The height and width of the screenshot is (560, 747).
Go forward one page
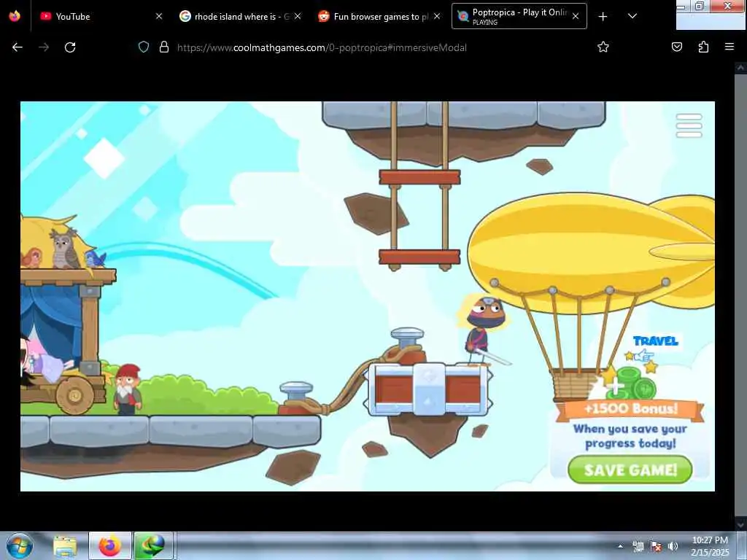(44, 47)
